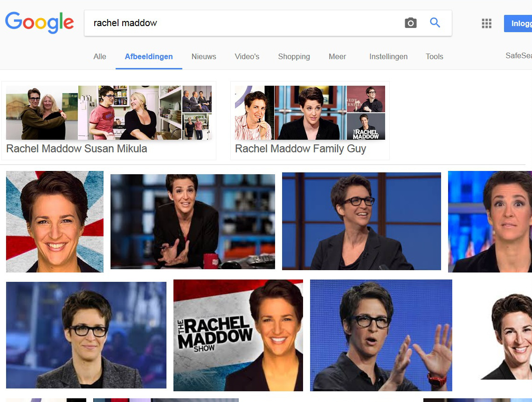
Task: Open the surprised-expression photo in blue studio
Action: pyautogui.click(x=490, y=222)
